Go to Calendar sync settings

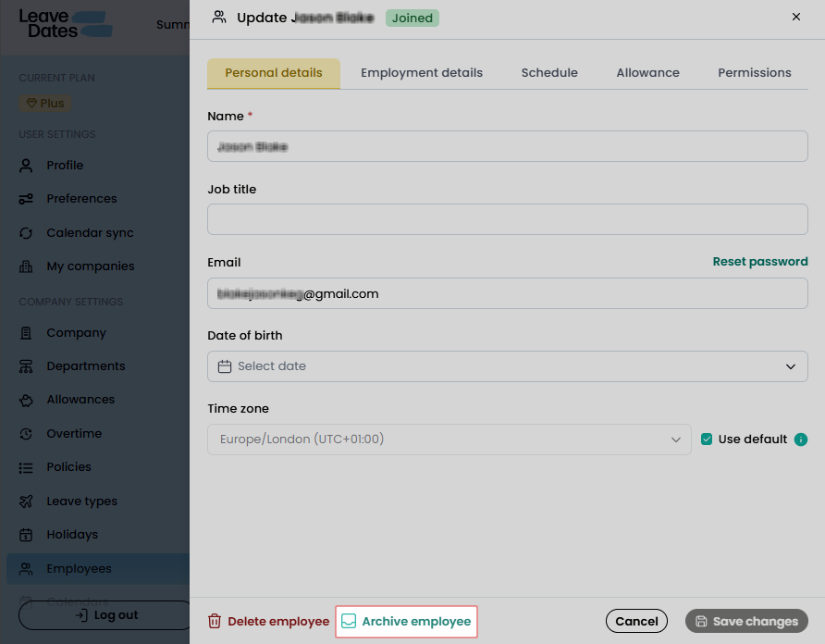click(90, 233)
